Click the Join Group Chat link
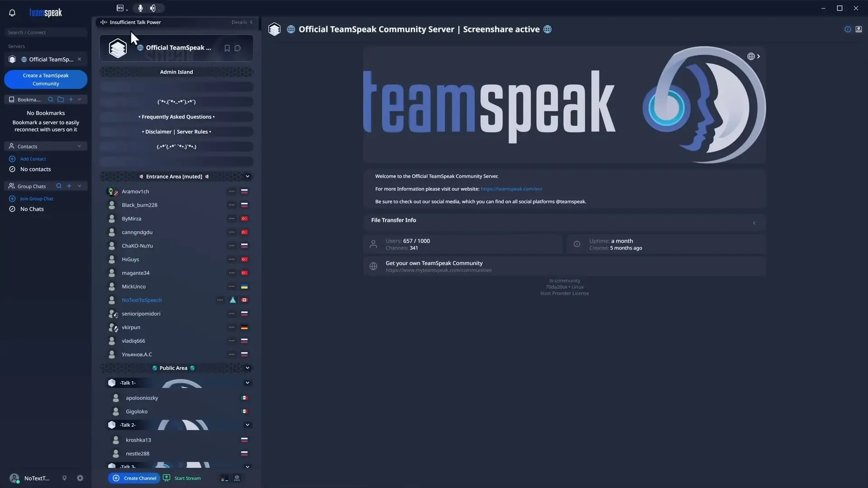Screen dimensions: 868x488 (37, 199)
